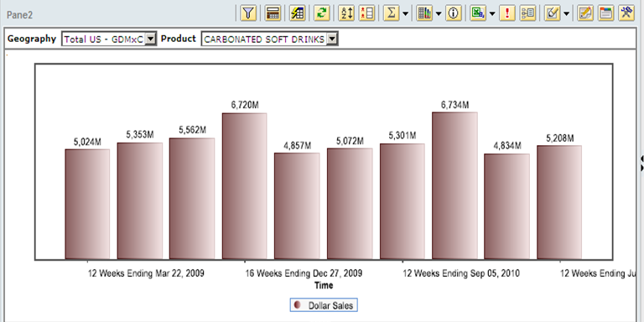The height and width of the screenshot is (322, 644).
Task: Click the lightning table icon
Action: tap(298, 13)
